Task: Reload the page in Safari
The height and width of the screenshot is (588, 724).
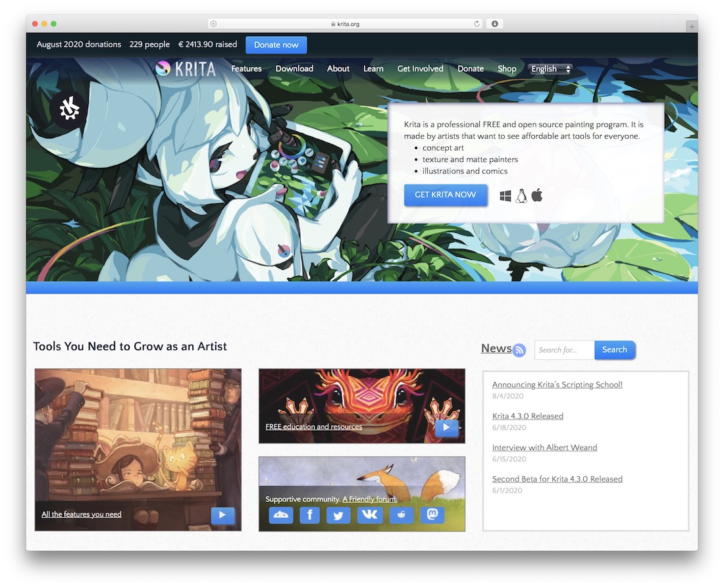Action: pyautogui.click(x=477, y=24)
